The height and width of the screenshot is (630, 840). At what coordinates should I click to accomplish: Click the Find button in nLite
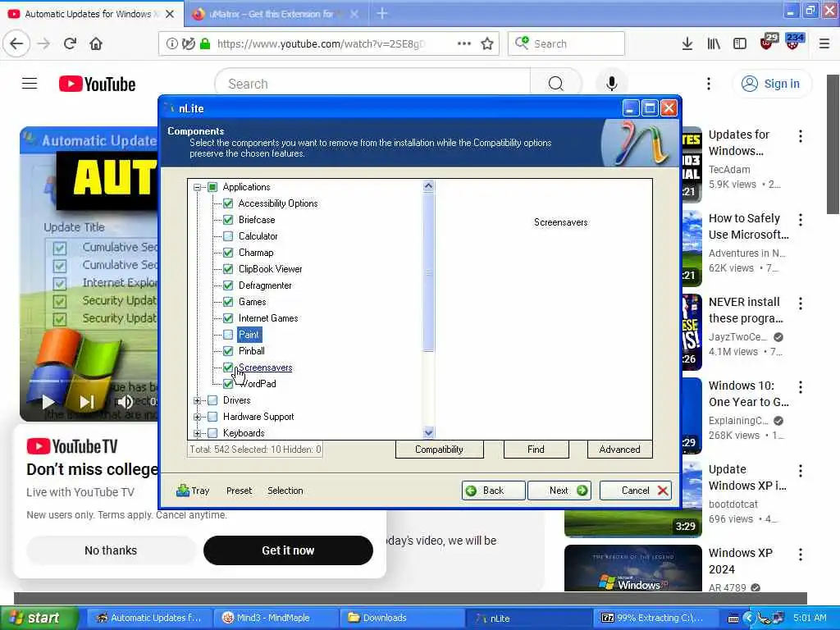point(536,450)
